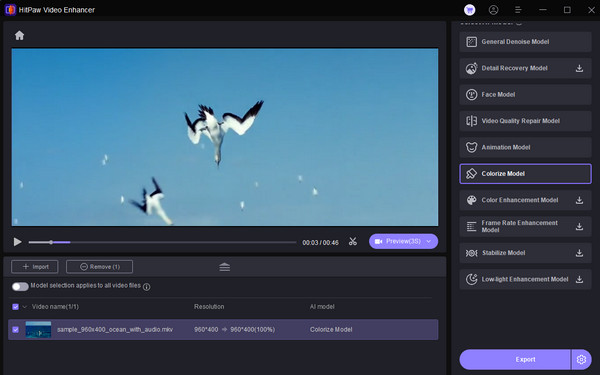The height and width of the screenshot is (375, 600).
Task: Click the scissors trim icon
Action: point(353,241)
